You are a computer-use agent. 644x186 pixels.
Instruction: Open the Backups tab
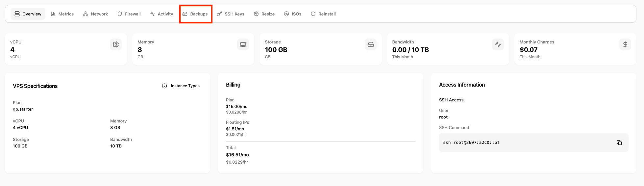(195, 14)
